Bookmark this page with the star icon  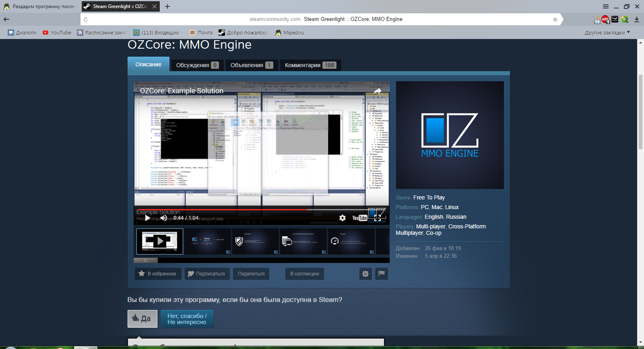coord(555,19)
